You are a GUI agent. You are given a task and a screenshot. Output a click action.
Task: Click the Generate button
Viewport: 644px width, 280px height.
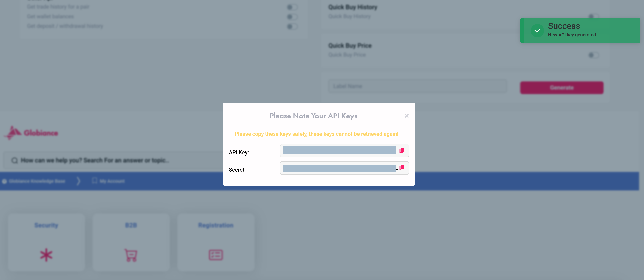tap(561, 88)
